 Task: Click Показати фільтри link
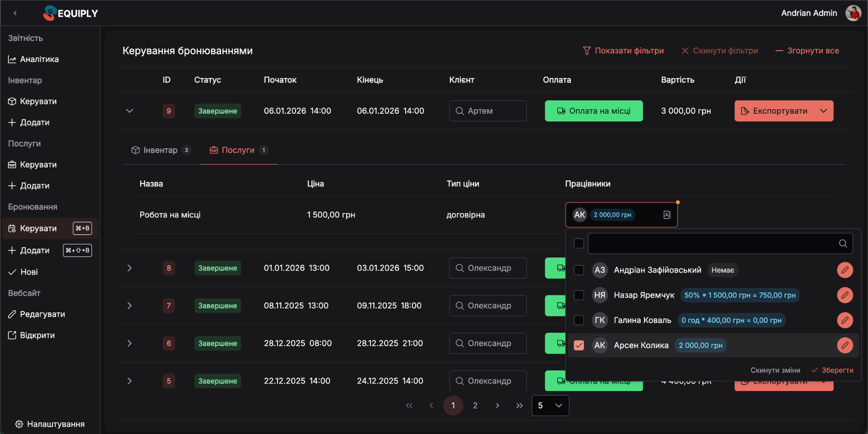623,51
